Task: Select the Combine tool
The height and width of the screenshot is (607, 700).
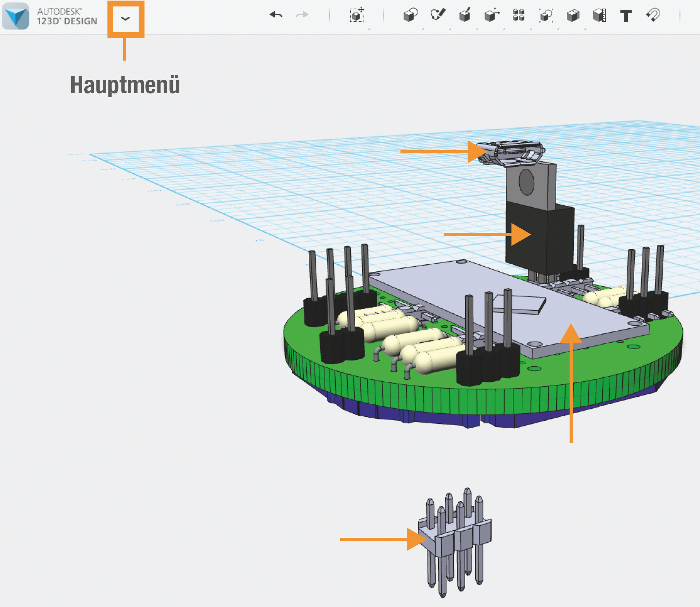Action: coord(573,15)
